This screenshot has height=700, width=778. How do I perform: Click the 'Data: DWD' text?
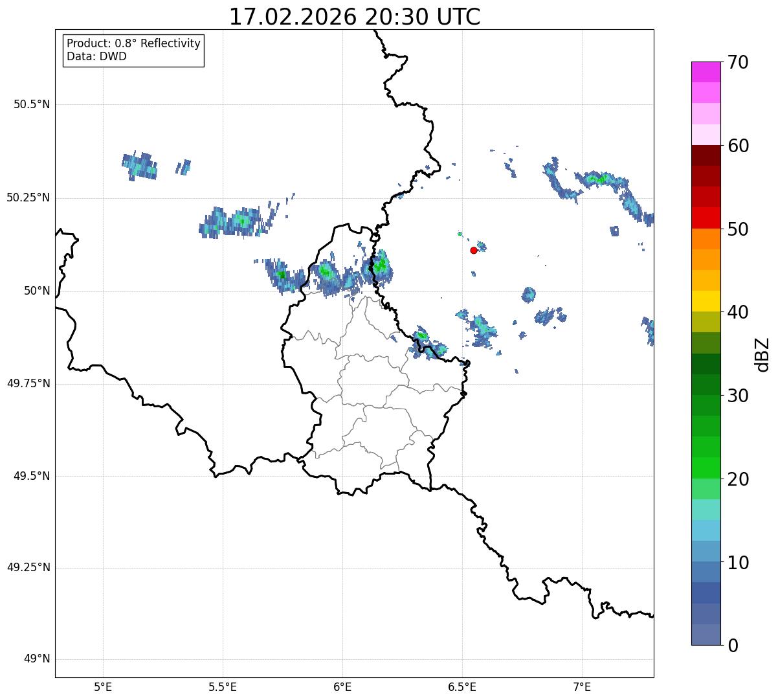point(96,56)
